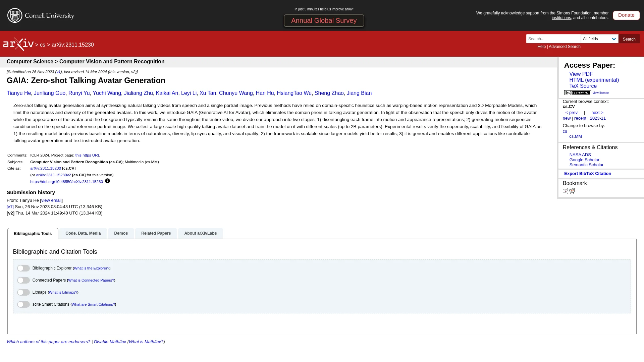Switch to Code, Data, Media tab
This screenshot has height=362, width=644.
83,233
